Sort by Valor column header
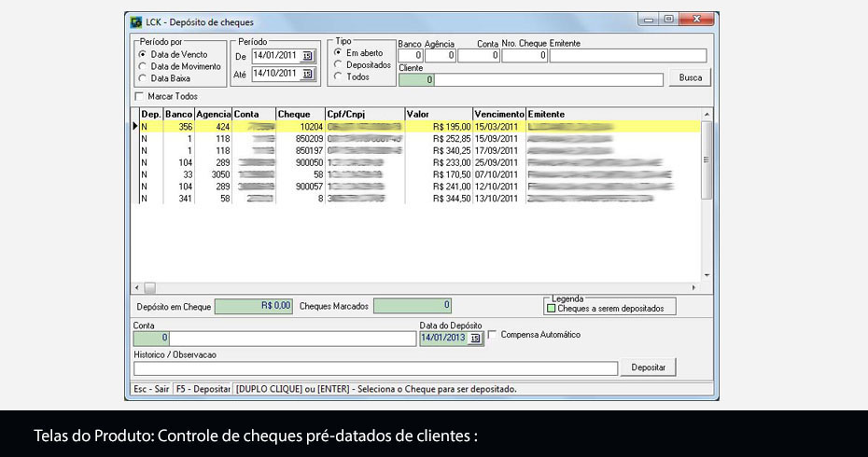The height and width of the screenshot is (457, 868). pyautogui.click(x=439, y=115)
